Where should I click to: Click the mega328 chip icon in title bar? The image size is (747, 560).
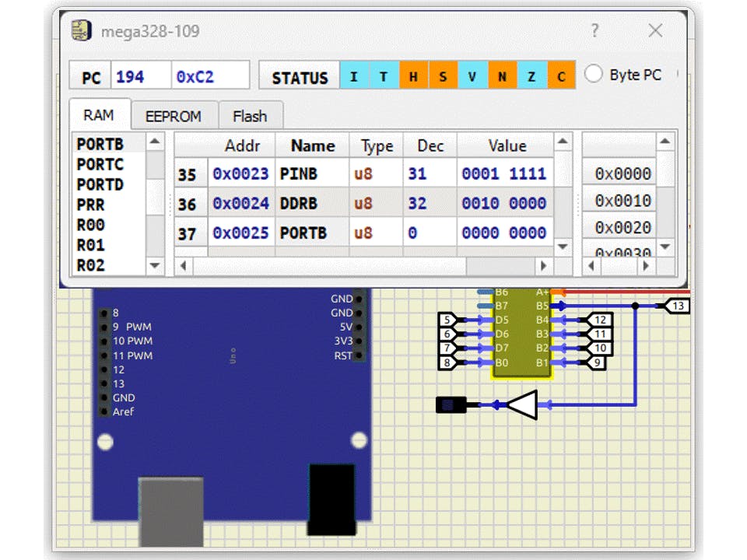tap(79, 31)
